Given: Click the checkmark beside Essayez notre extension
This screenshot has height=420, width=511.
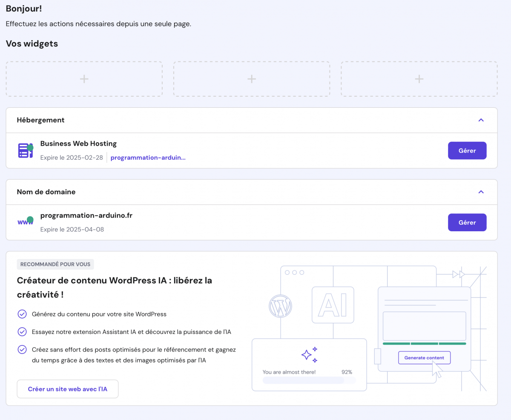Looking at the screenshot, I should click(x=22, y=332).
